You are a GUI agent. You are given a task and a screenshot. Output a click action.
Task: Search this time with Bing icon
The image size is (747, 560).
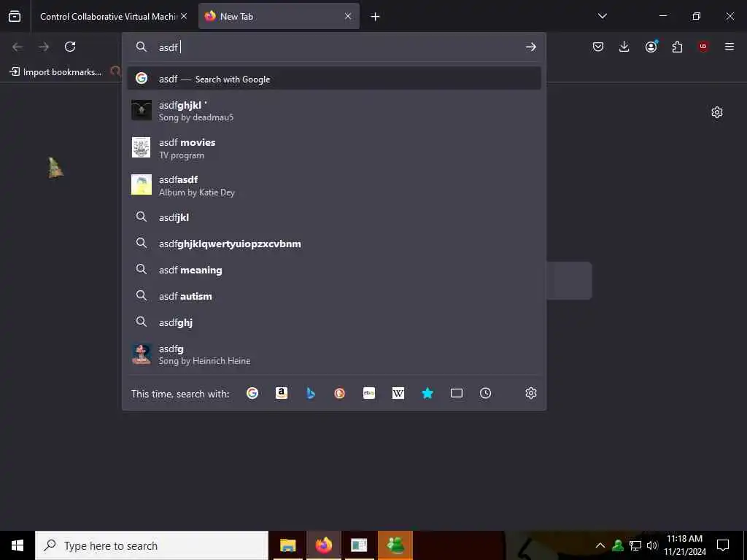(x=311, y=393)
